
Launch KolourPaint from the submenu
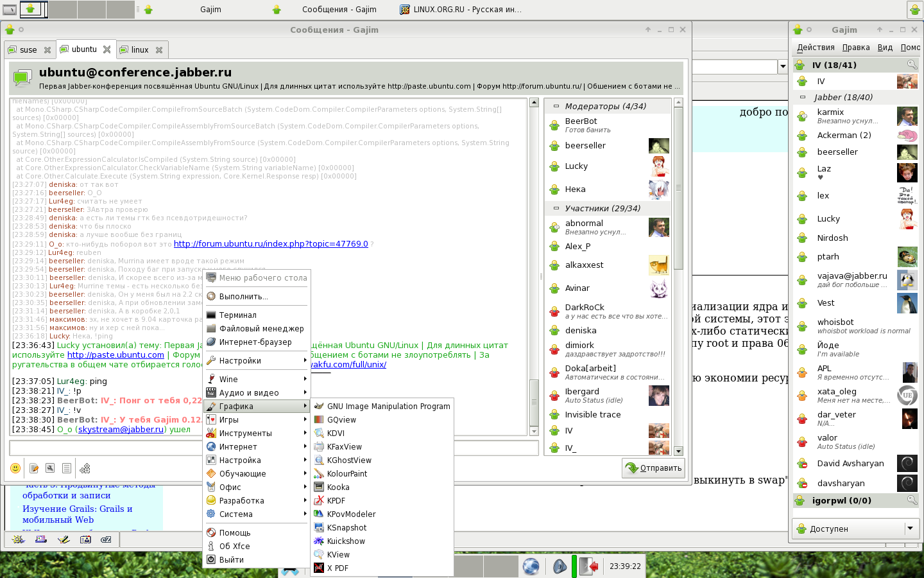pos(382,473)
